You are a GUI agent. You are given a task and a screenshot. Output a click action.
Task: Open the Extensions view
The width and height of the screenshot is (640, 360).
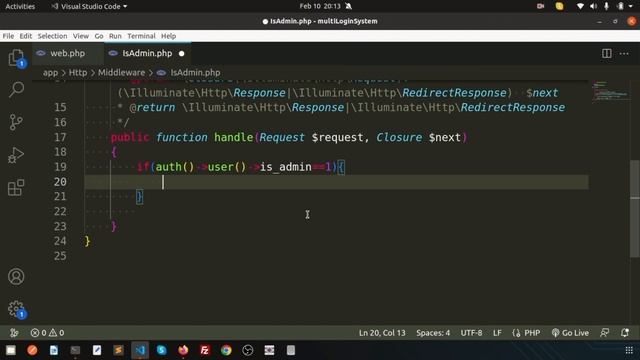[x=16, y=187]
